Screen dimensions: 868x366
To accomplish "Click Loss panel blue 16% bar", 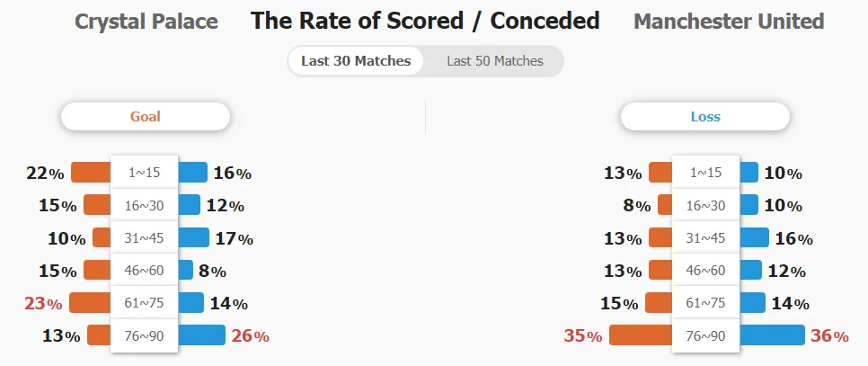I will (x=754, y=237).
